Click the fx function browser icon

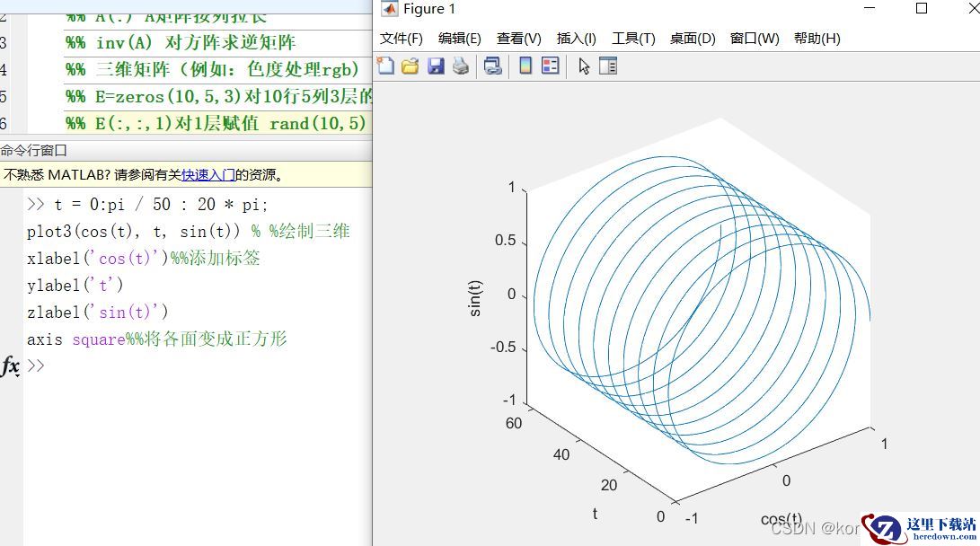pos(11,366)
